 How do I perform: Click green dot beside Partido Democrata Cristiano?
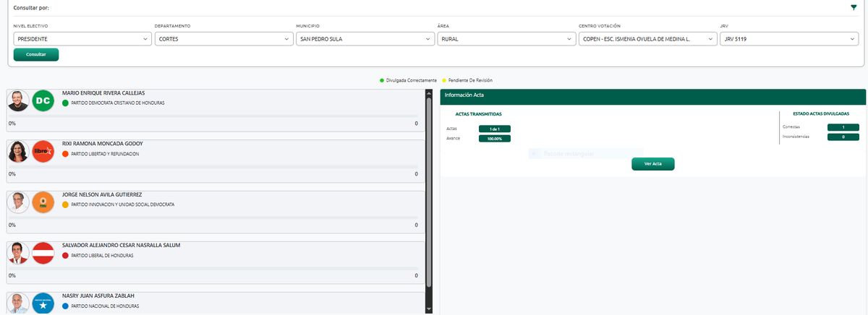point(65,103)
